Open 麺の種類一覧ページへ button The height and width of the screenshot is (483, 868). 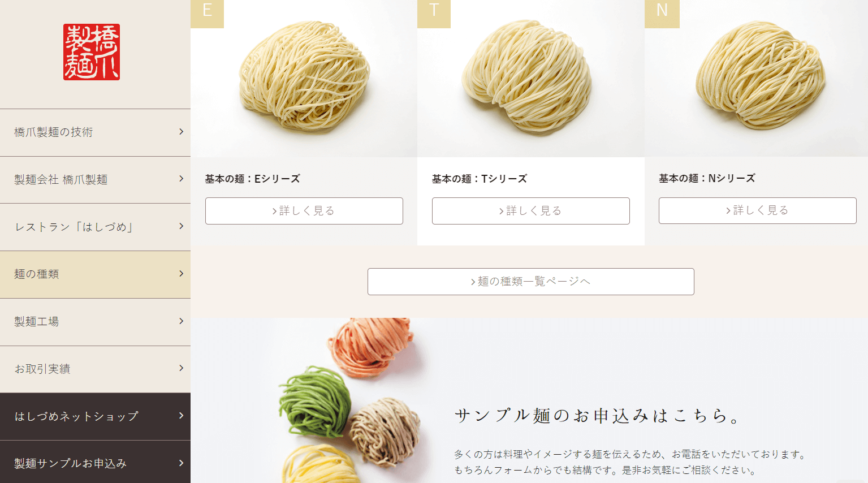(x=531, y=282)
